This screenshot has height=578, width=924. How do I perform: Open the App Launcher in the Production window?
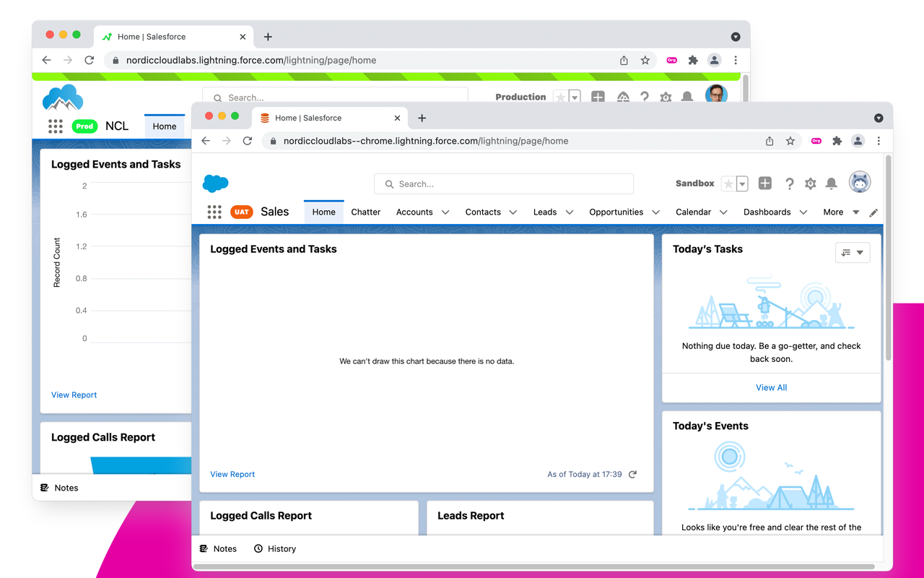56,126
